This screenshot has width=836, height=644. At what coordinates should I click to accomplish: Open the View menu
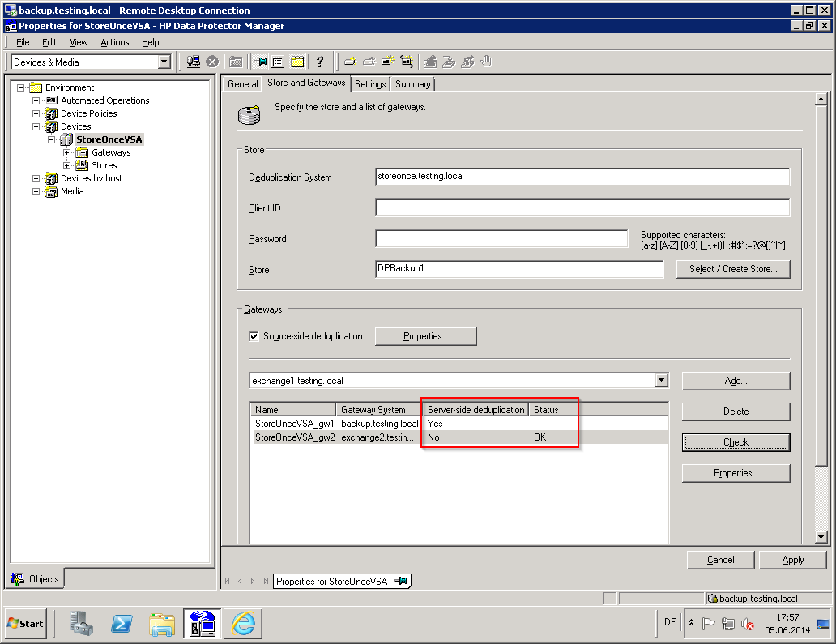(x=79, y=42)
